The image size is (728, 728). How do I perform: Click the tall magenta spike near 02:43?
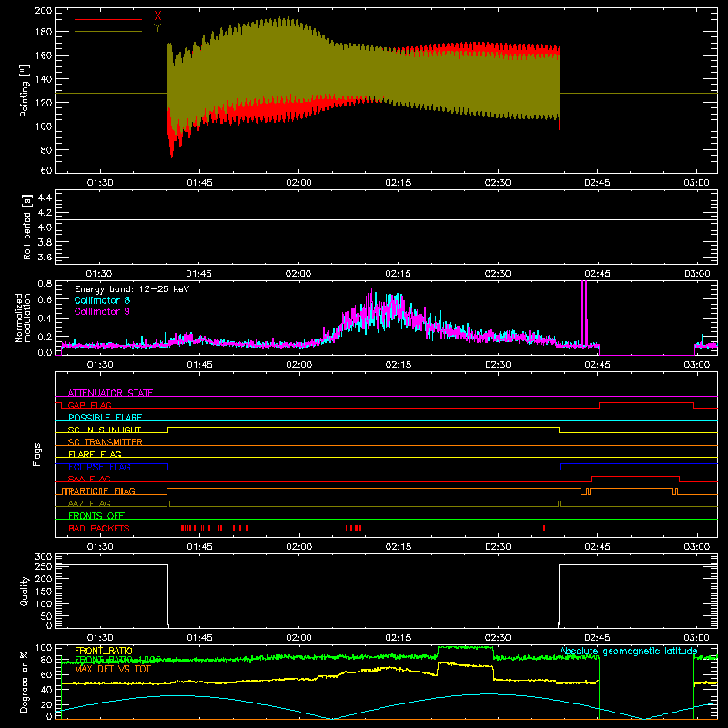click(584, 312)
